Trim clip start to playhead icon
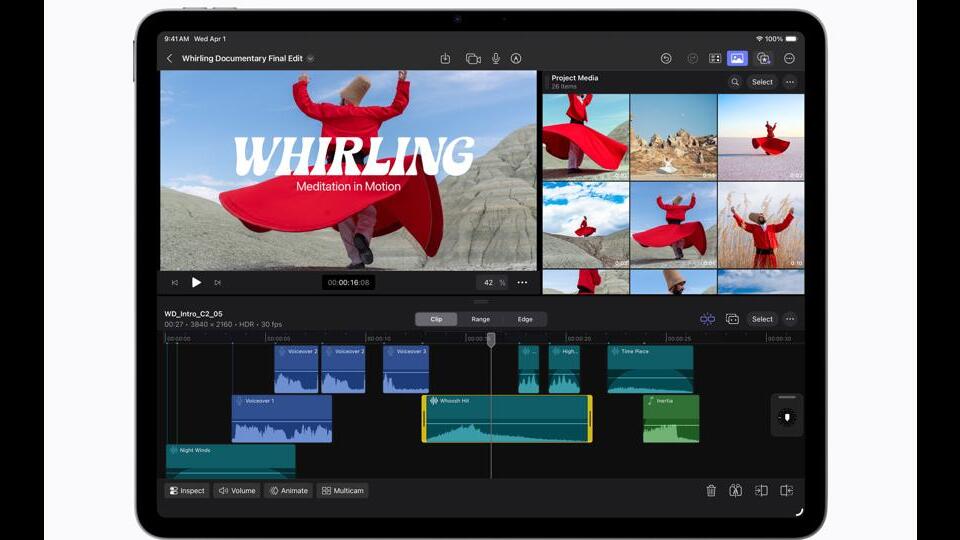The height and width of the screenshot is (540, 960). (761, 490)
